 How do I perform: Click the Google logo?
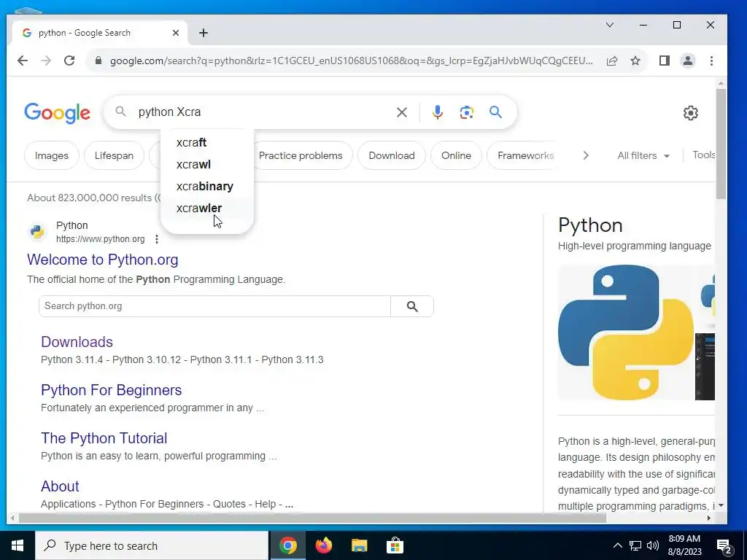(x=57, y=113)
